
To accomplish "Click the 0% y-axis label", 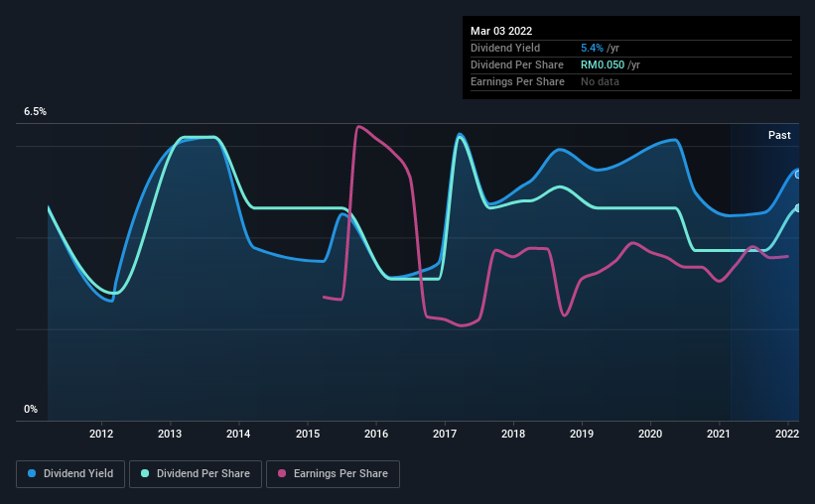I will point(31,409).
